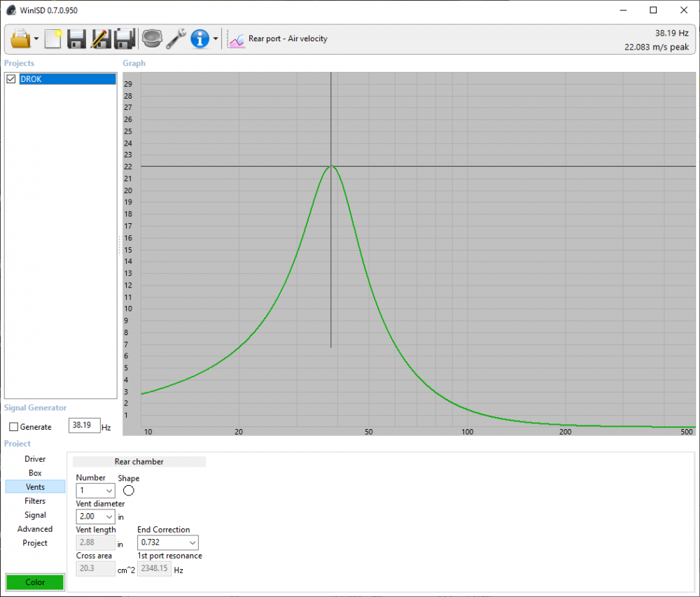Open project using the folder icon
This screenshot has height=597, width=700.
click(20, 38)
